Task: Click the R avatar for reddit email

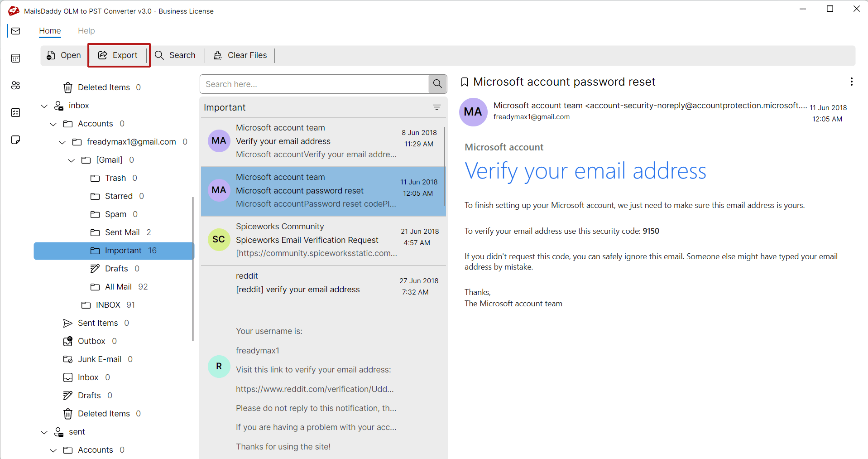Action: point(219,366)
